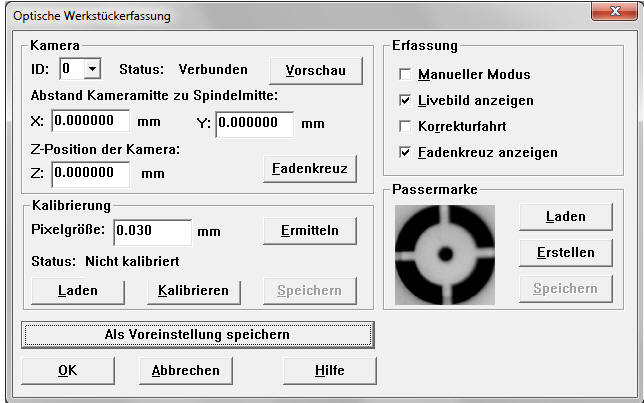The width and height of the screenshot is (644, 403).
Task: Load a fiducial with Passermarke Laden
Action: click(565, 216)
